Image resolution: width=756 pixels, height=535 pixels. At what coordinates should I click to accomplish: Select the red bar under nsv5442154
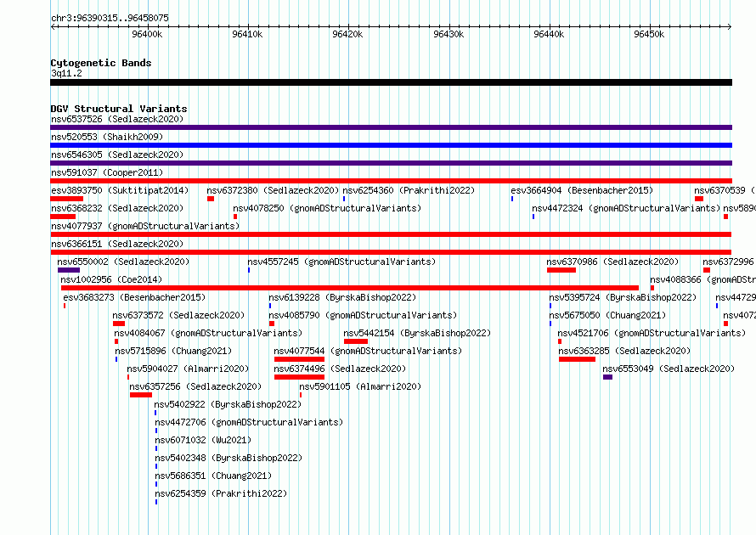(356, 341)
